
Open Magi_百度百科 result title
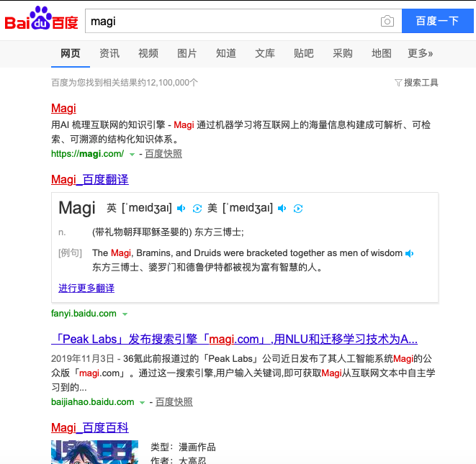[x=90, y=427]
